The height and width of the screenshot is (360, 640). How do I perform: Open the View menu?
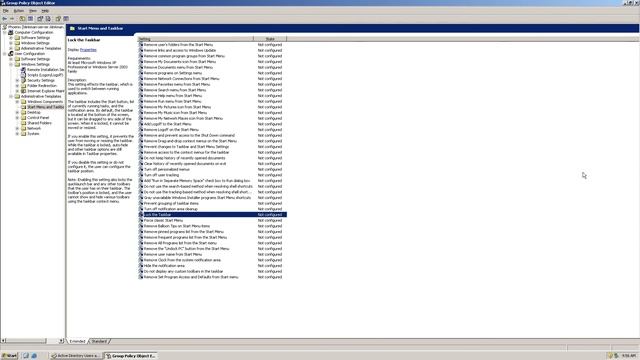pos(33,11)
